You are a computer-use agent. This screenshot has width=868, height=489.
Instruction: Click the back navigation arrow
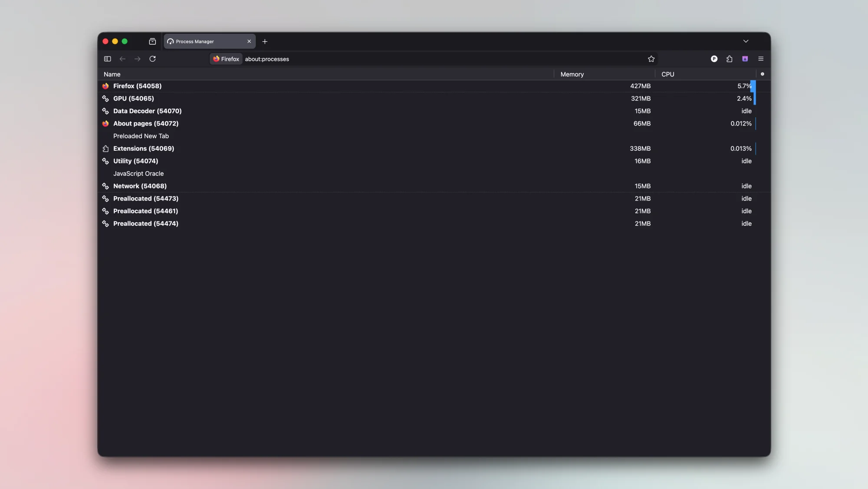(x=122, y=59)
